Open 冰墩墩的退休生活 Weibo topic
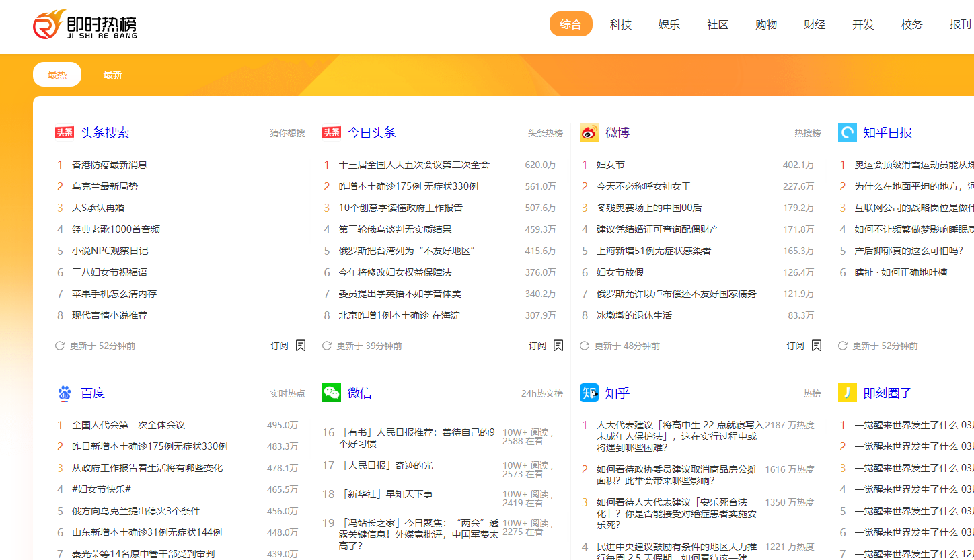 point(634,315)
